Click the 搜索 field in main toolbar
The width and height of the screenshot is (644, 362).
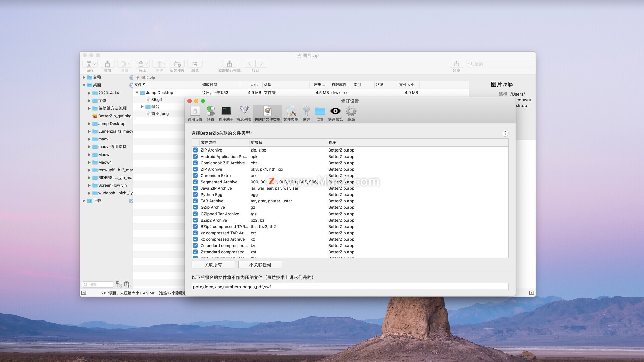[499, 64]
